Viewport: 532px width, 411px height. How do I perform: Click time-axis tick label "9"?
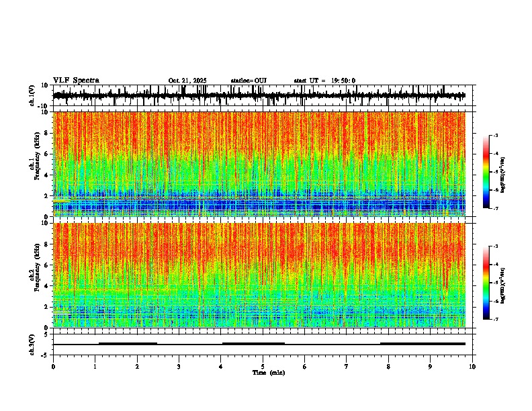430,367
